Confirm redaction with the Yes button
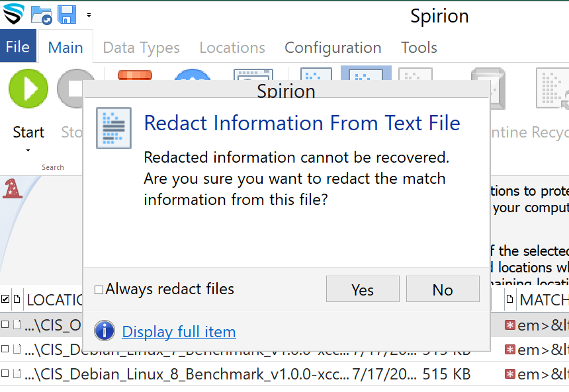 point(363,290)
